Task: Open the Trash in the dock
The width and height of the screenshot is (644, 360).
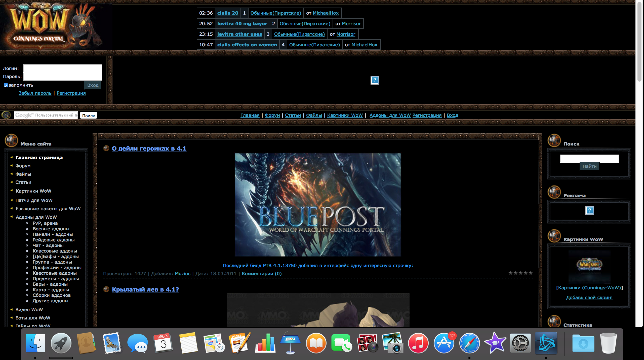Action: point(608,343)
